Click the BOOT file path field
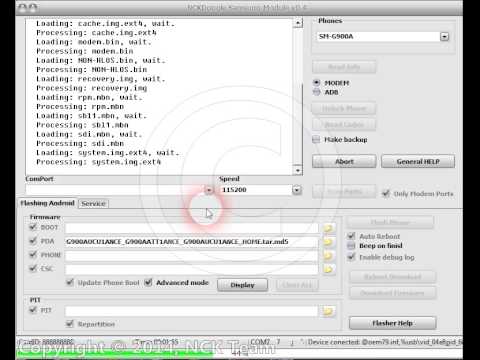Screen dimensions: 480x360 [x=192, y=228]
